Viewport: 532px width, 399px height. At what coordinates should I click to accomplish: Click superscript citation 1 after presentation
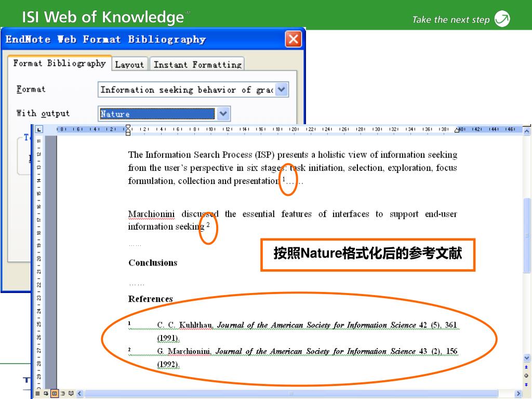pyautogui.click(x=284, y=179)
